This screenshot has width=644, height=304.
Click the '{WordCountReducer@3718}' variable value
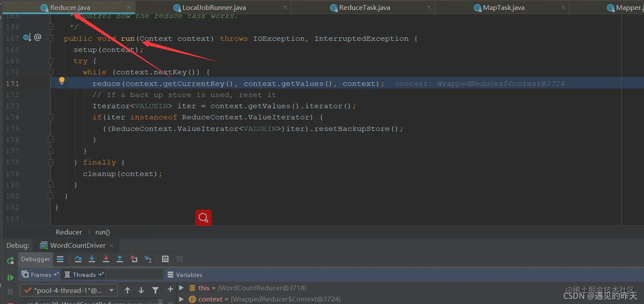click(262, 288)
